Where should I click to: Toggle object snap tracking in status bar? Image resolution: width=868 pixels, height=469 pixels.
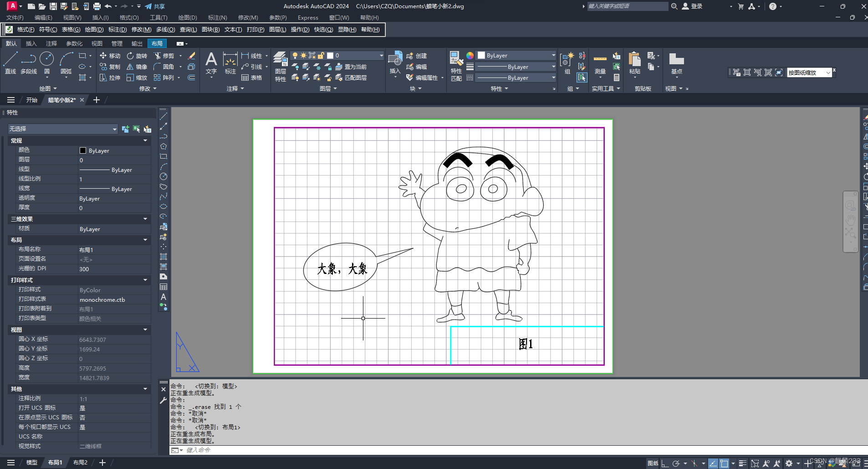point(713,463)
